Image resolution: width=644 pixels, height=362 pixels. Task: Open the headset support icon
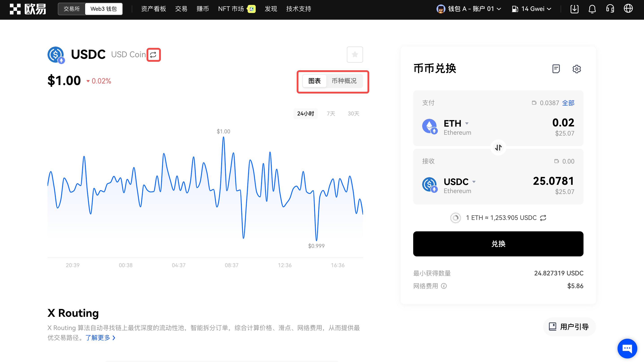coord(610,9)
